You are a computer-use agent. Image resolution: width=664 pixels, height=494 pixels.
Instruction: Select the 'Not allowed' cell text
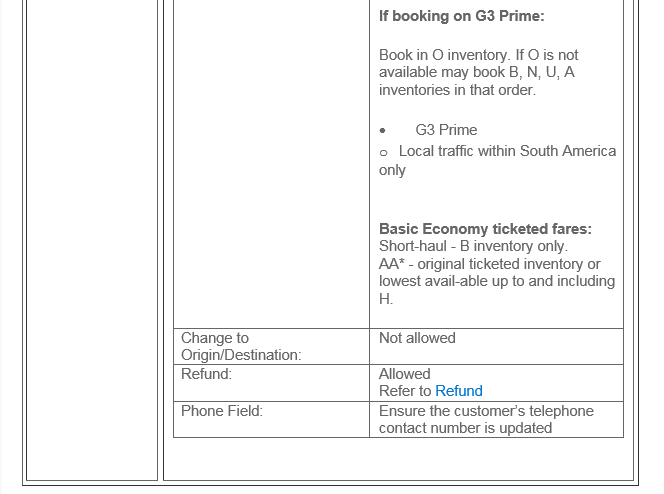(417, 338)
